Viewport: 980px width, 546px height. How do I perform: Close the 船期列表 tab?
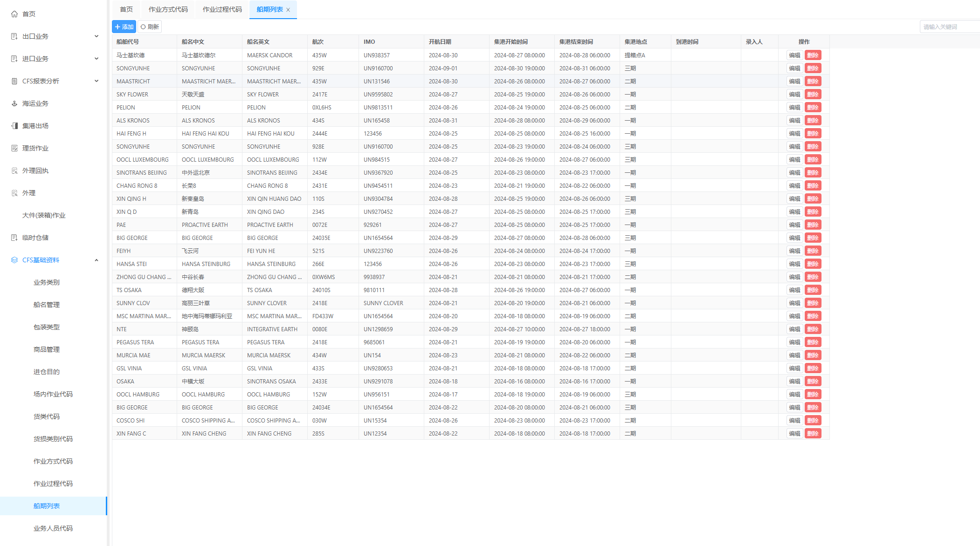click(288, 10)
